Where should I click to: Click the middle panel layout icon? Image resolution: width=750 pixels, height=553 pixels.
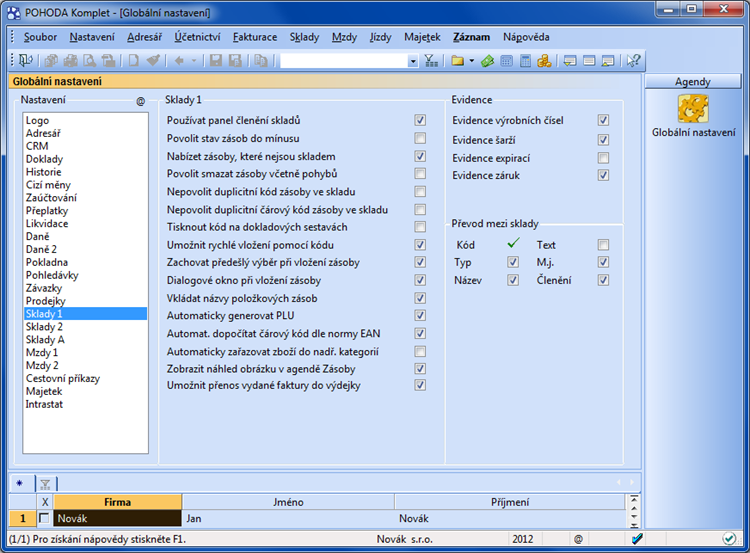pos(589,60)
